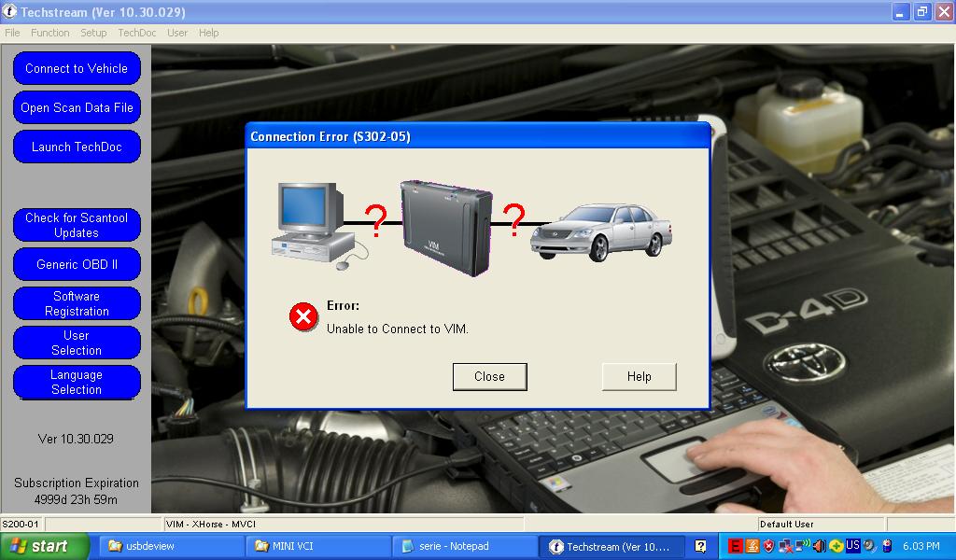The width and height of the screenshot is (956, 560).
Task: Click the red error X icon
Action: 303,317
